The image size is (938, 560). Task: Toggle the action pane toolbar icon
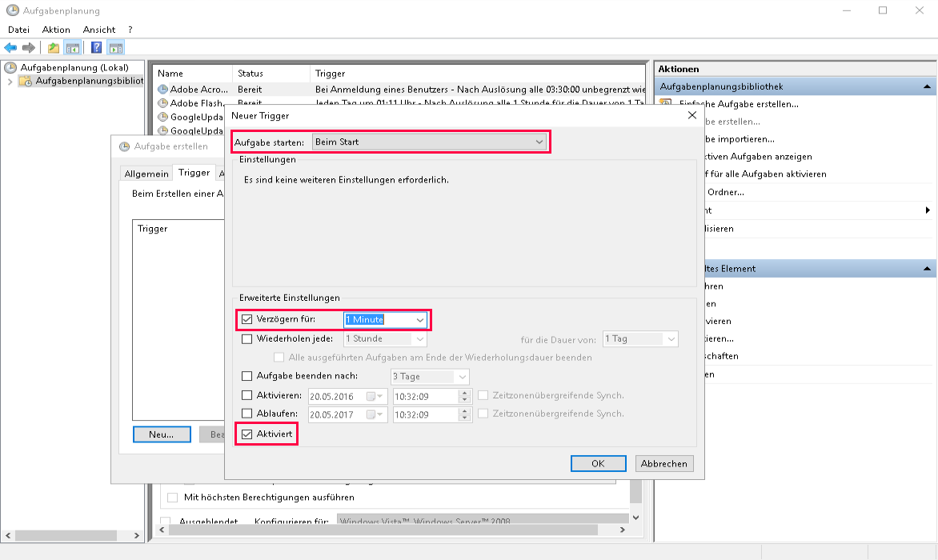[116, 48]
